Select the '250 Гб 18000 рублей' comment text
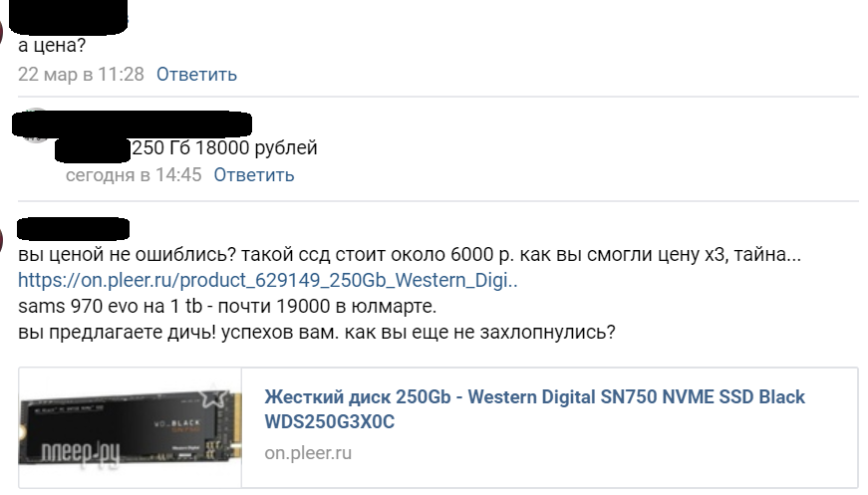Screen dimensions: 868x495 click(x=224, y=147)
